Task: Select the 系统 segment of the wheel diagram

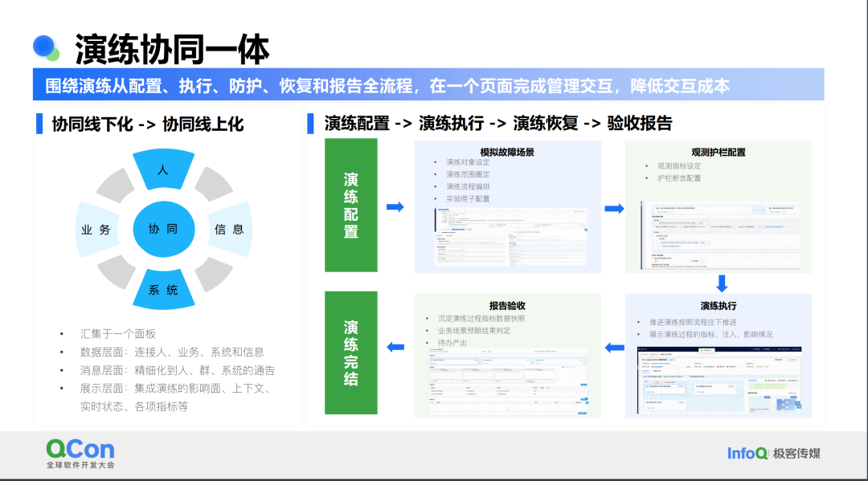Action: click(164, 289)
